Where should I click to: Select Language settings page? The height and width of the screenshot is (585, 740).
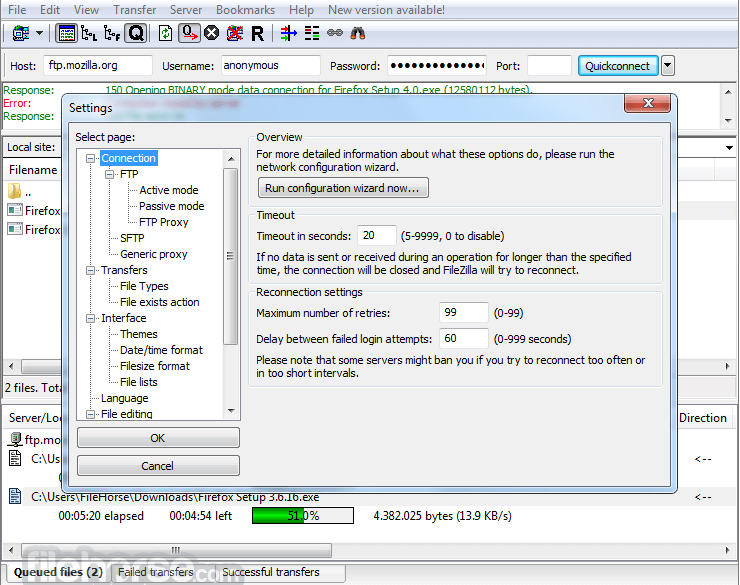pos(125,398)
